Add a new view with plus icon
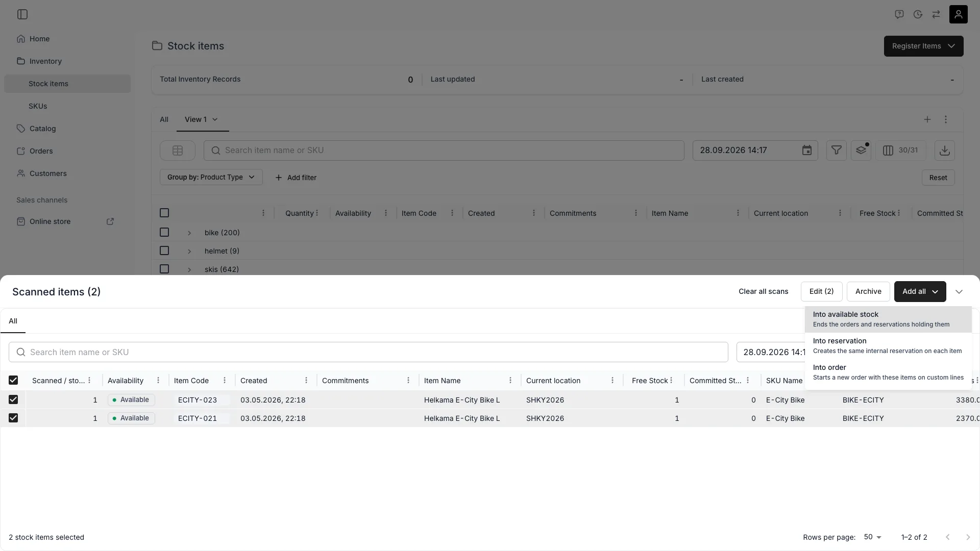 [927, 119]
